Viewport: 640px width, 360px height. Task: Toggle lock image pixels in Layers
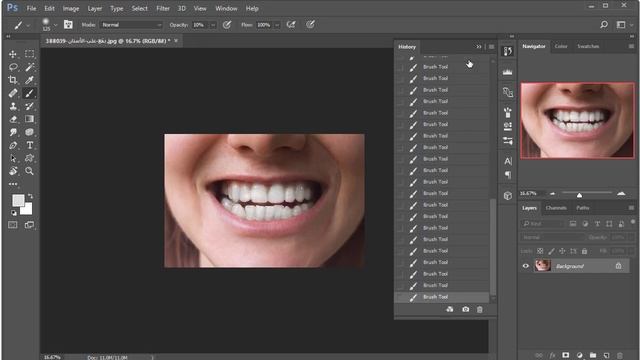[551, 251]
